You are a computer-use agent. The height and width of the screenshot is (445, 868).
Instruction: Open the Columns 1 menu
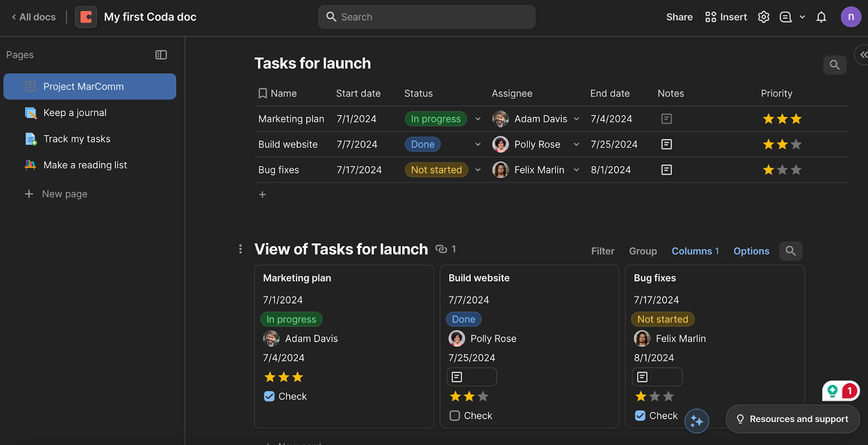coord(695,251)
